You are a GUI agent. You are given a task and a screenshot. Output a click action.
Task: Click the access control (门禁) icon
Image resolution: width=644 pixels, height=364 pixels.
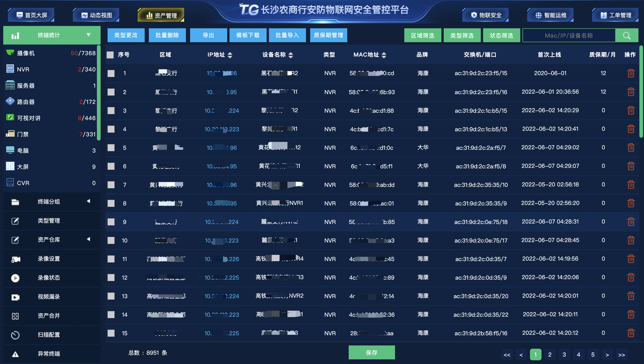click(10, 134)
